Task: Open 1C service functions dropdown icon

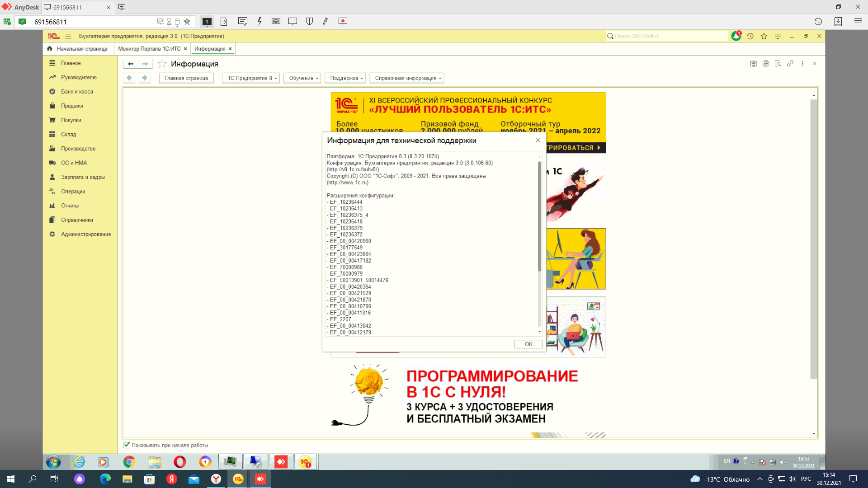Action: pos(778,36)
